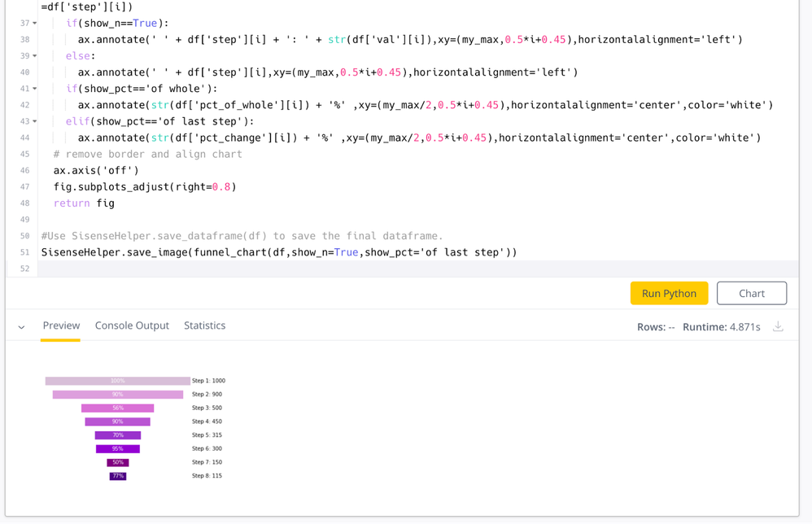Viewport: 812px width, 524px height.
Task: Click the Chart button
Action: click(751, 293)
